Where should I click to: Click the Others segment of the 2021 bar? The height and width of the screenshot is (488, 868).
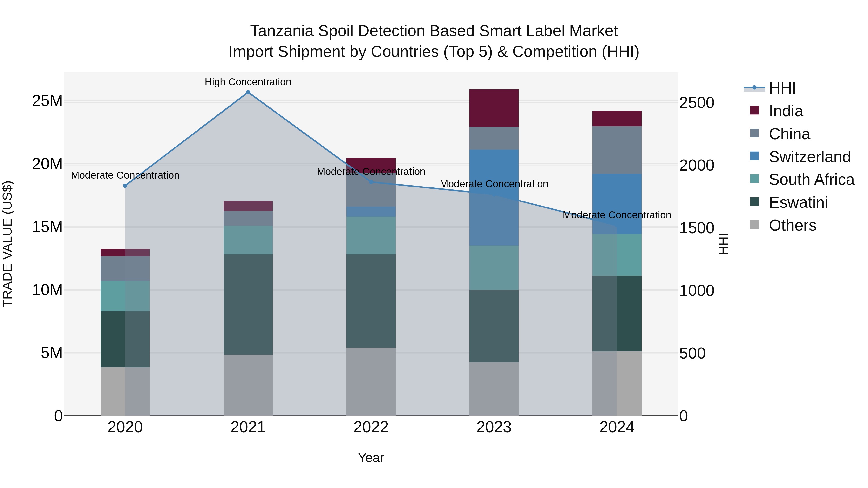click(x=248, y=385)
